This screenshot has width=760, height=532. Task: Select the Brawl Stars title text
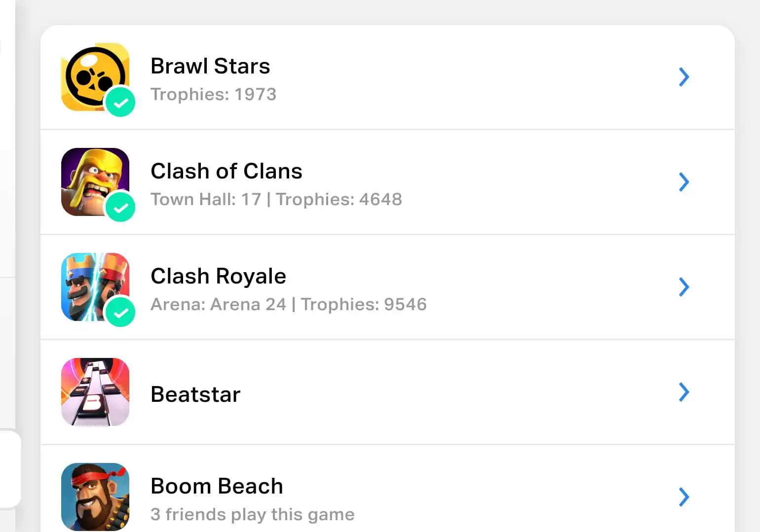point(210,66)
